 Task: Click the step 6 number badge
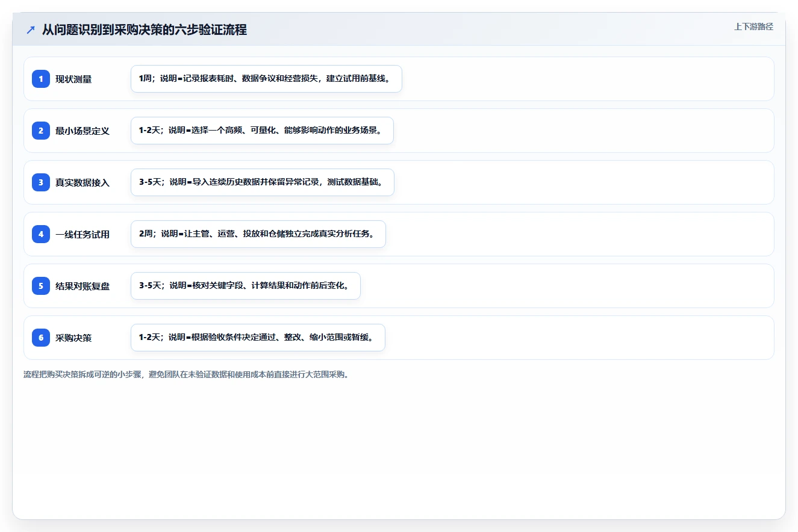click(x=41, y=338)
